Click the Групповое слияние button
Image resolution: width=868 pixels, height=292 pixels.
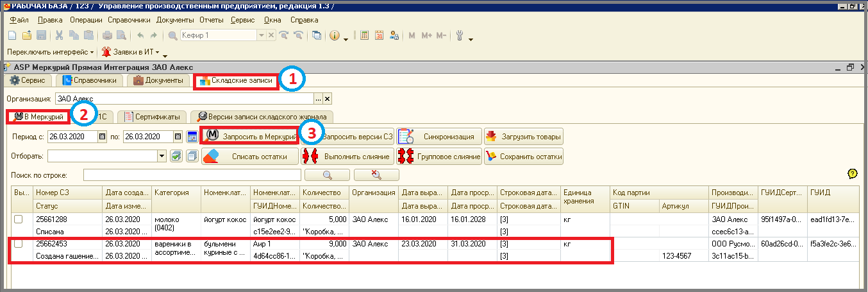coord(438,156)
